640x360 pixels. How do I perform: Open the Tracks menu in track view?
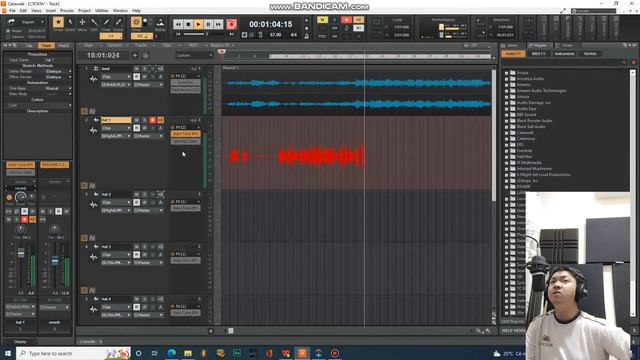click(141, 45)
